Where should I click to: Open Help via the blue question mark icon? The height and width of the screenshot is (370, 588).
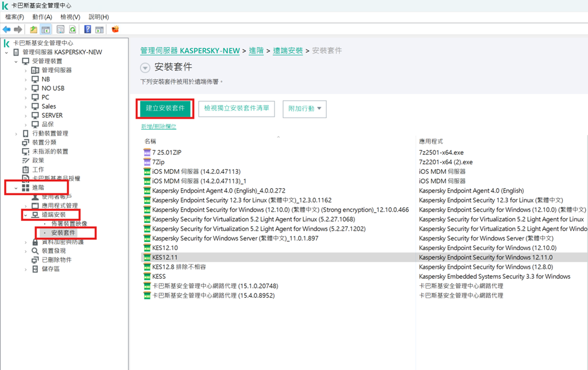pyautogui.click(x=88, y=29)
